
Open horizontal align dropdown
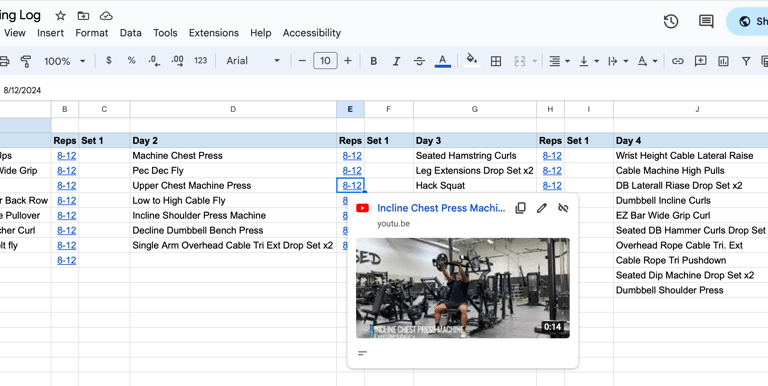click(x=559, y=61)
